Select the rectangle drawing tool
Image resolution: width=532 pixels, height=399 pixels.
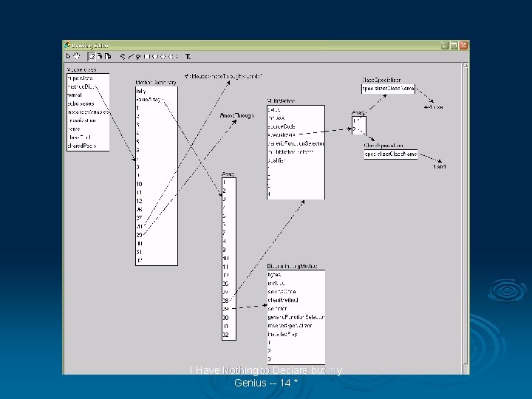click(146, 57)
